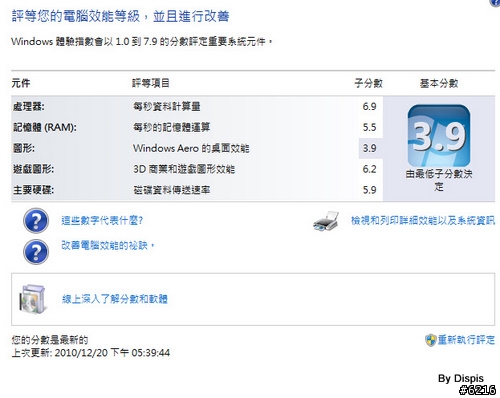Open the 這些數字代表什麼? link
The height and width of the screenshot is (398, 500).
(x=102, y=220)
